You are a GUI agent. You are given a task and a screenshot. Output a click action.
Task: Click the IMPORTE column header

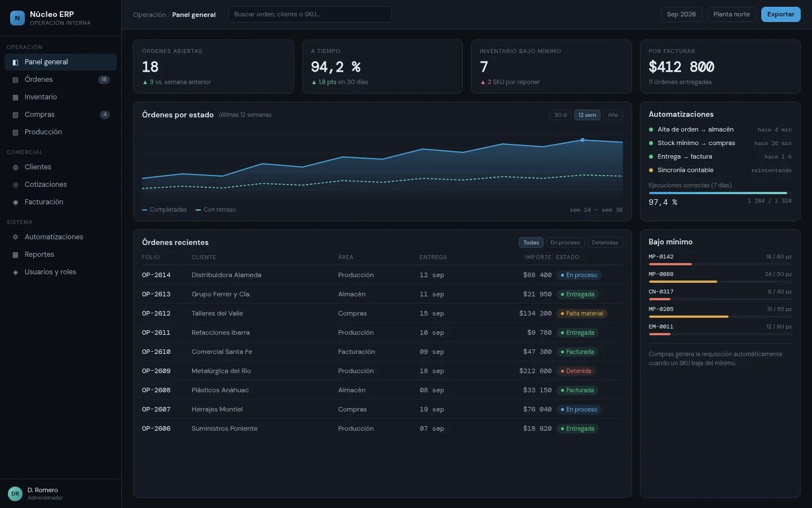[538, 257]
